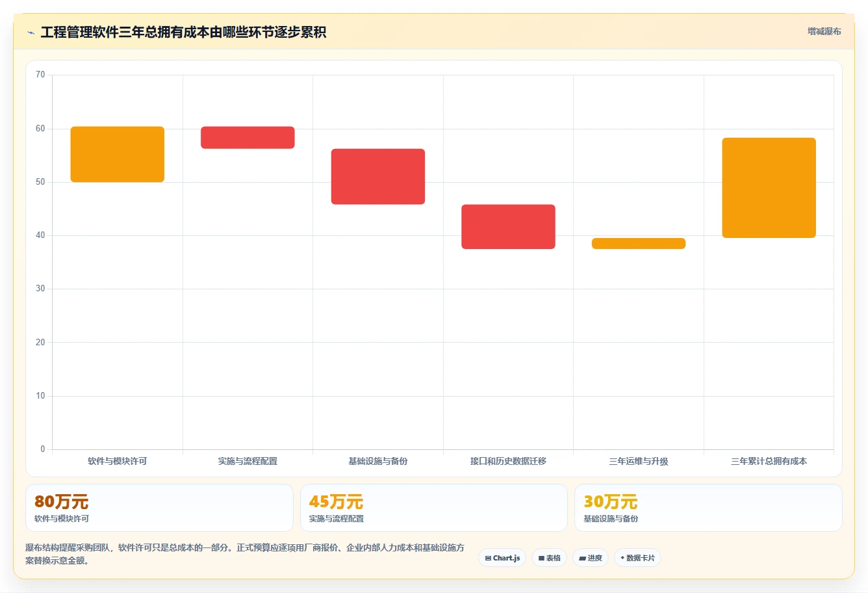Select the 数据卡片 tag chip
The width and height of the screenshot is (868, 593).
tap(637, 558)
